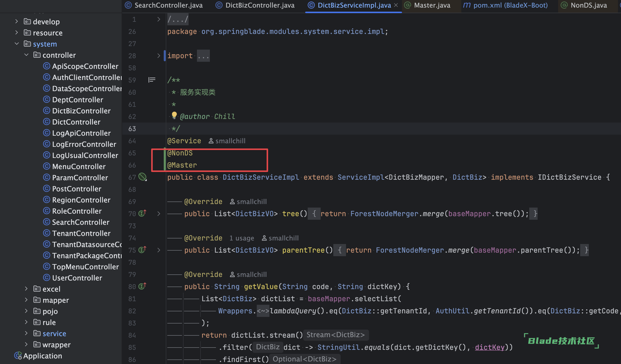Screen dimensions: 621x364
Task: Expand the excel folder
Action: click(x=26, y=289)
